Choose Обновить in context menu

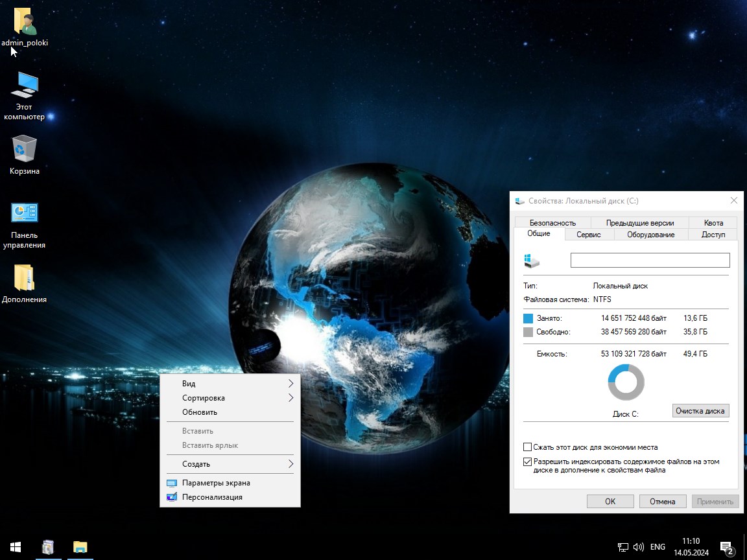(230, 412)
